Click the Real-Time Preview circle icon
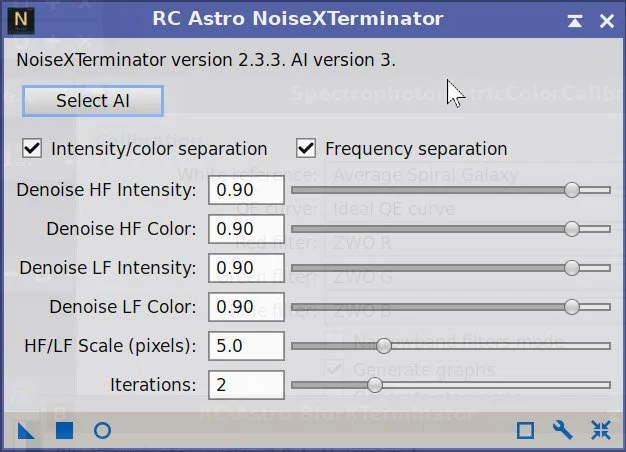 102,431
